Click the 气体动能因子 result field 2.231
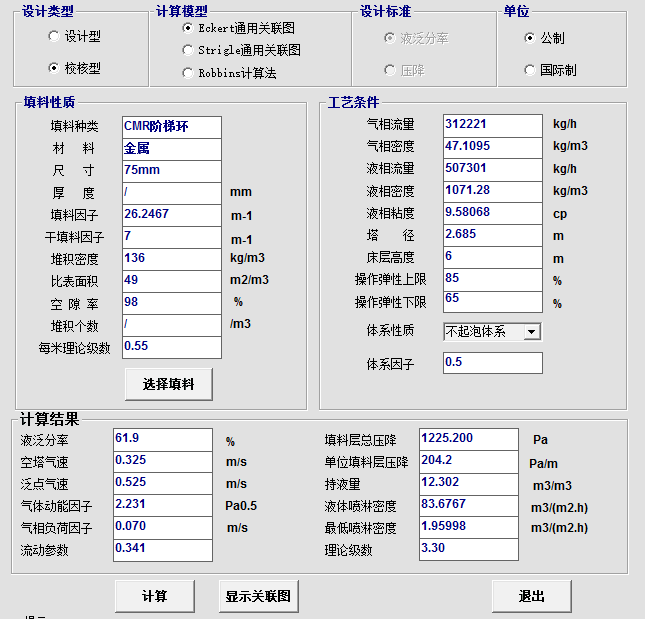The height and width of the screenshot is (619, 645). pyautogui.click(x=163, y=505)
